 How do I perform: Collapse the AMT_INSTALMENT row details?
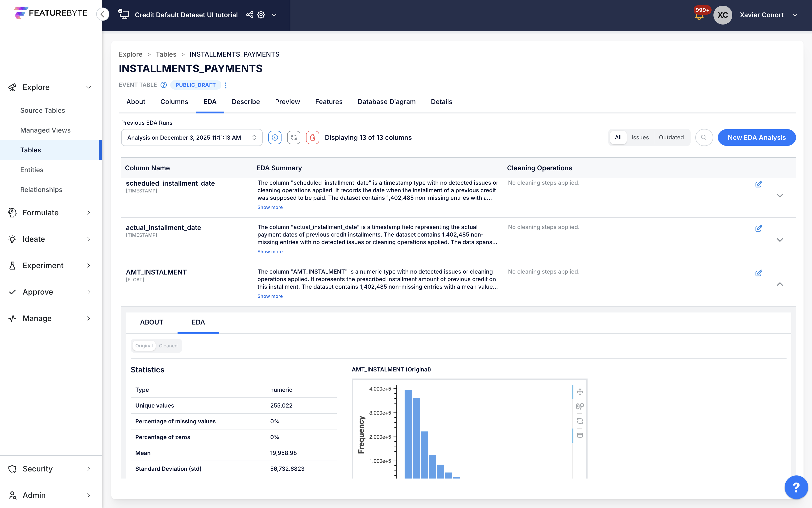[780, 284]
